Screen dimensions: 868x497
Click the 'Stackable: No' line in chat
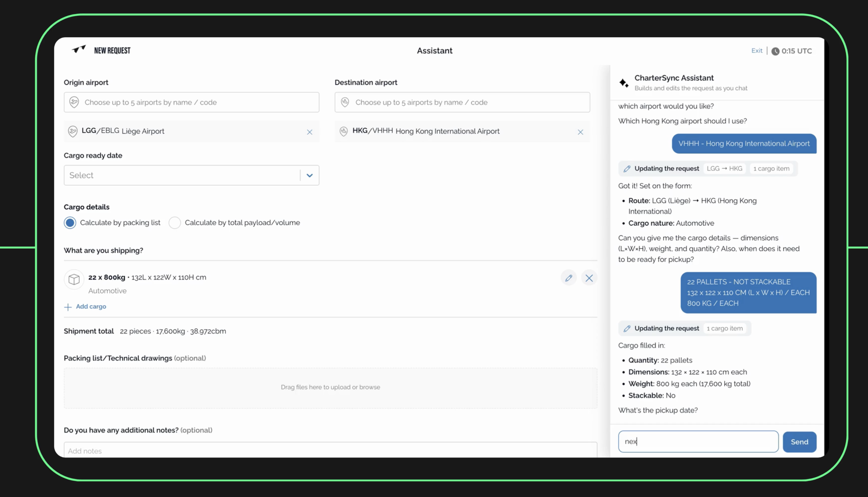click(652, 395)
